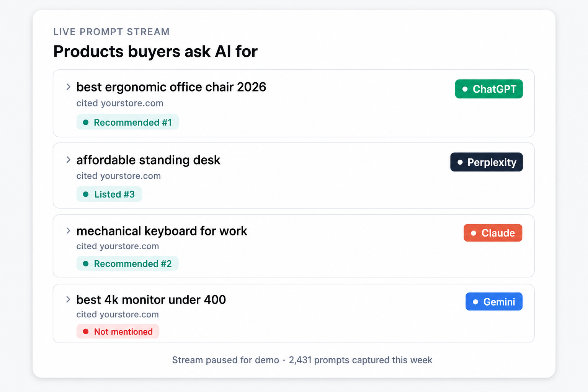This screenshot has height=392, width=588.
Task: Click the Perplexity source badge
Action: pyautogui.click(x=487, y=162)
